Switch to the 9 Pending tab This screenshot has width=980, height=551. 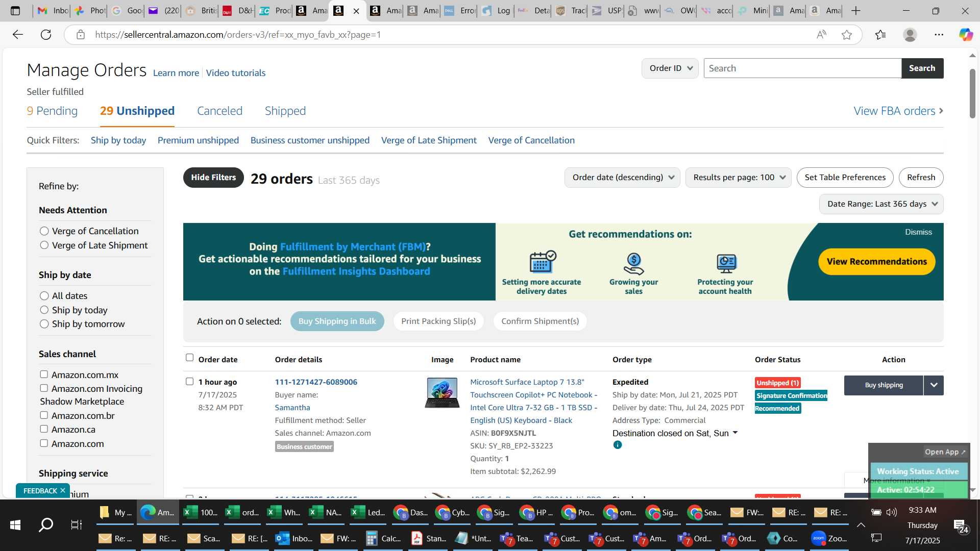(x=52, y=111)
